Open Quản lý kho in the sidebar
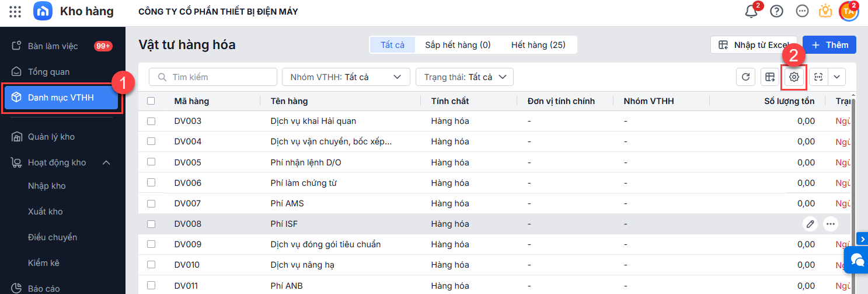 point(51,137)
